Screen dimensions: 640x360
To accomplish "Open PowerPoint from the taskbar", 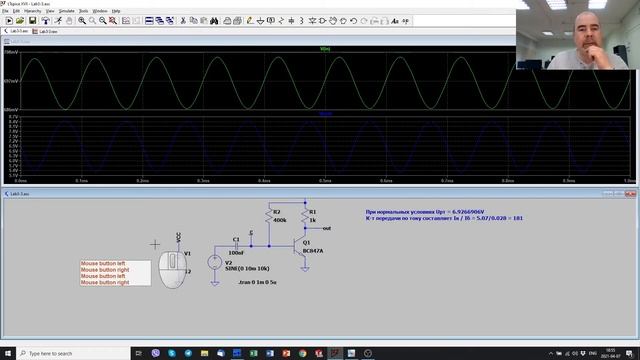I will pyautogui.click(x=286, y=353).
